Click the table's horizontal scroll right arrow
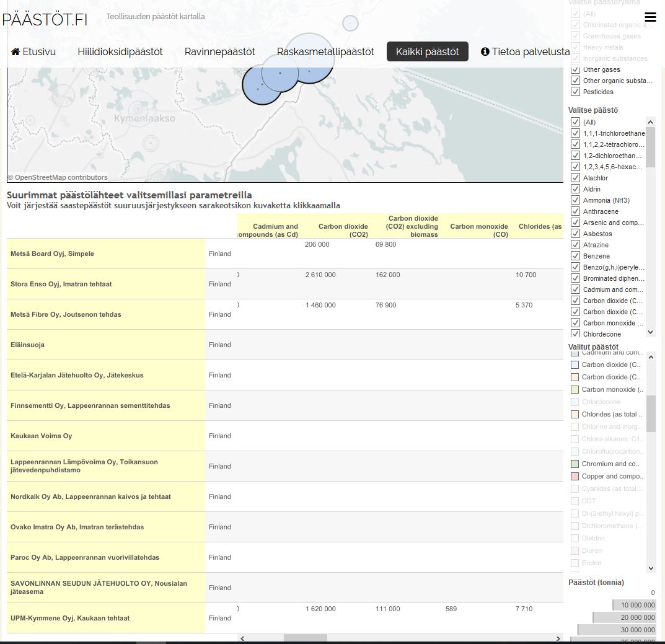Image resolution: width=665 pixels, height=644 pixels. (558, 638)
